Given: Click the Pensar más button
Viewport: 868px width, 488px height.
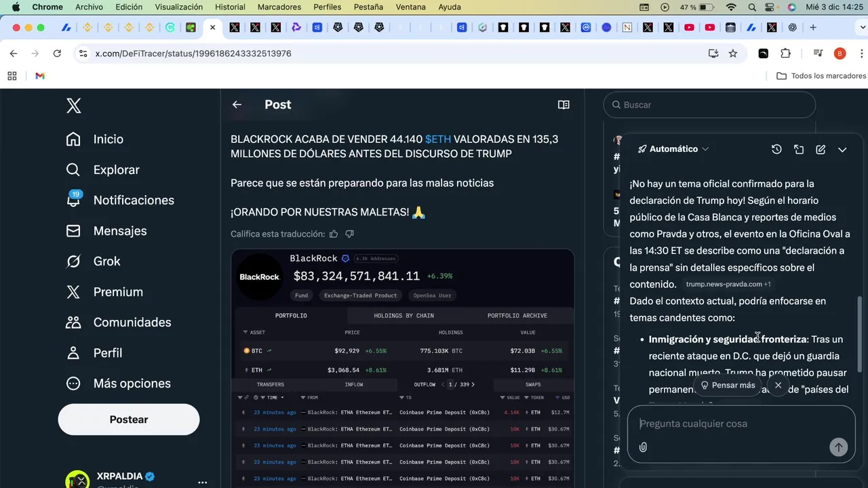Looking at the screenshot, I should pyautogui.click(x=728, y=385).
